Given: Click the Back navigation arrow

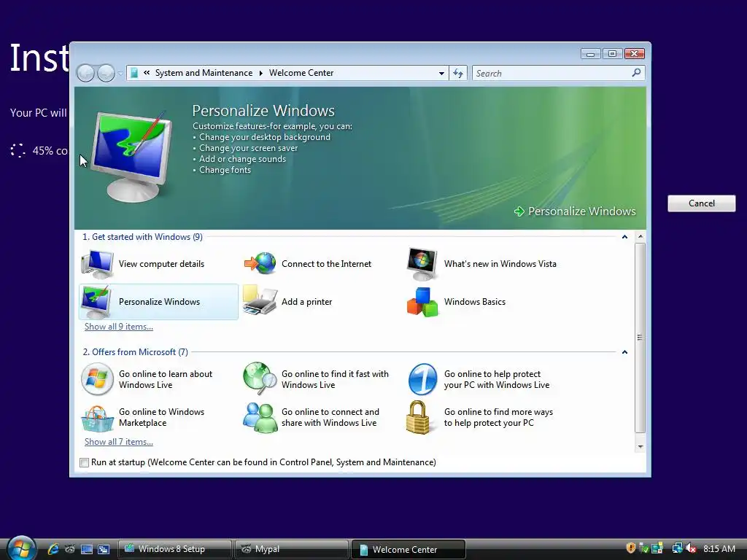Looking at the screenshot, I should coord(86,73).
